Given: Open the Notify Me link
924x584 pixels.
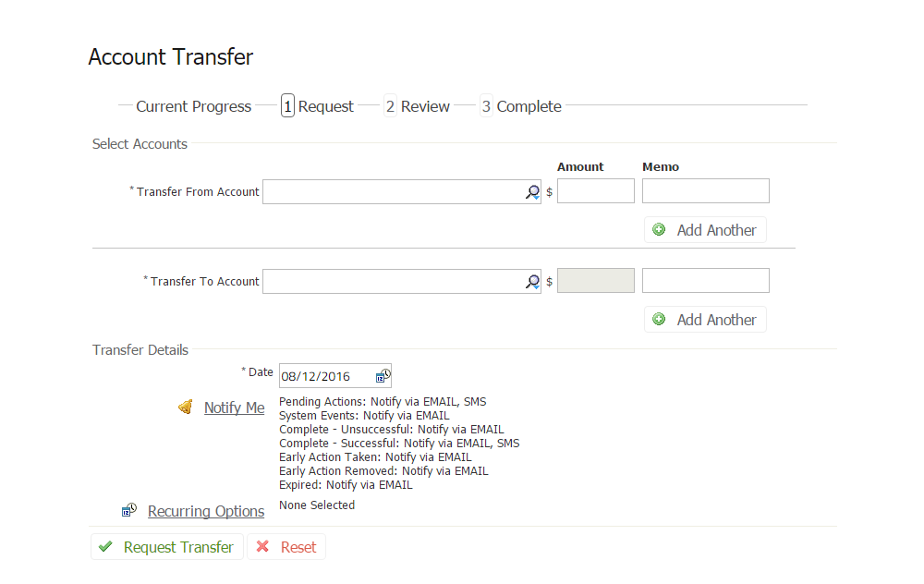Looking at the screenshot, I should click(x=234, y=408).
